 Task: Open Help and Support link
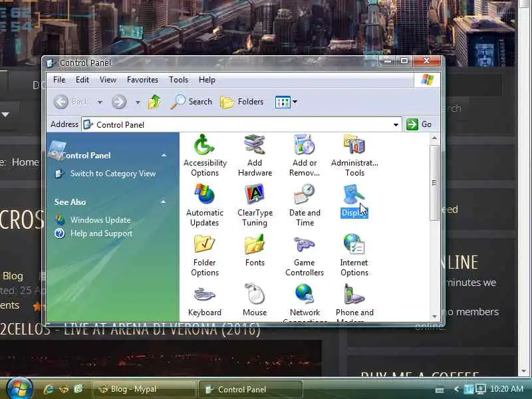101,233
